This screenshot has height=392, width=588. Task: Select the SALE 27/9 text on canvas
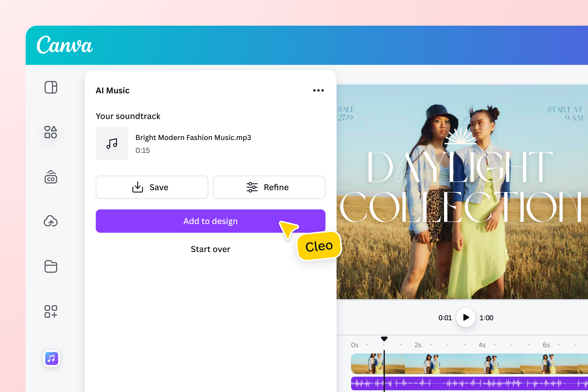[346, 113]
